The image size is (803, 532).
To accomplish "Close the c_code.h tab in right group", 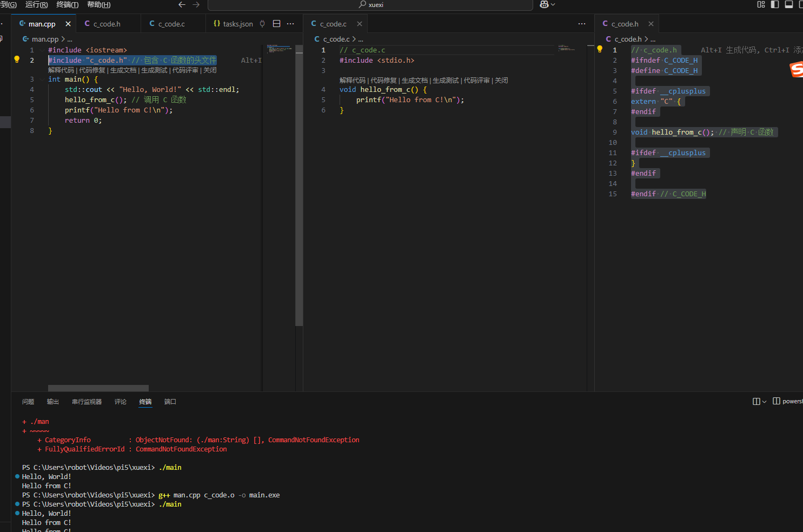I will [x=651, y=24].
